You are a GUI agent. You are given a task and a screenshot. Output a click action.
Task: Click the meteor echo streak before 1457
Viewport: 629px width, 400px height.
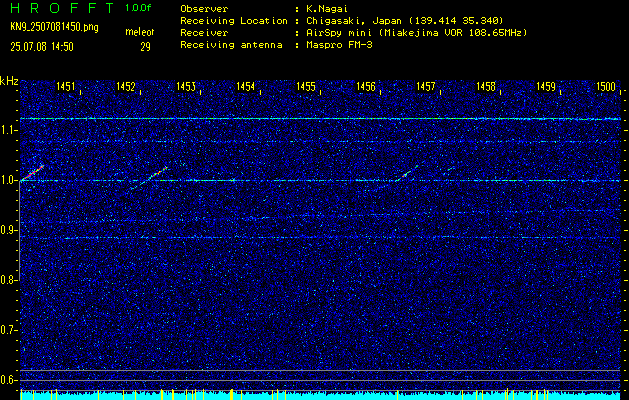407,174
